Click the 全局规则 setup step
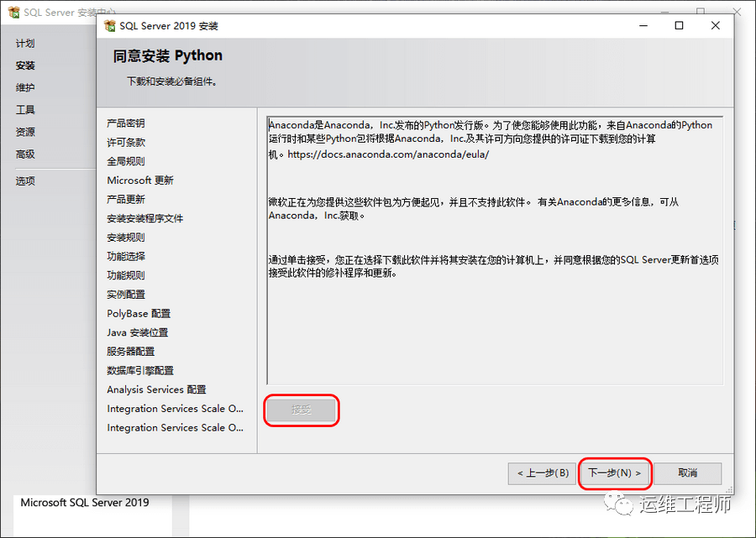Viewport: 756px width, 538px height. pos(126,161)
